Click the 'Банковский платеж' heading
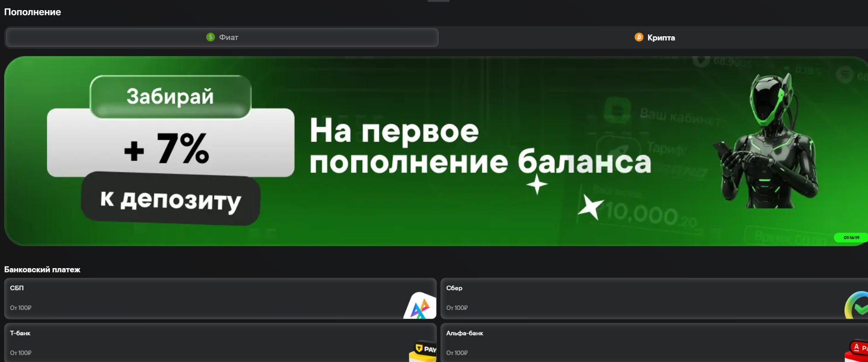 click(42, 270)
